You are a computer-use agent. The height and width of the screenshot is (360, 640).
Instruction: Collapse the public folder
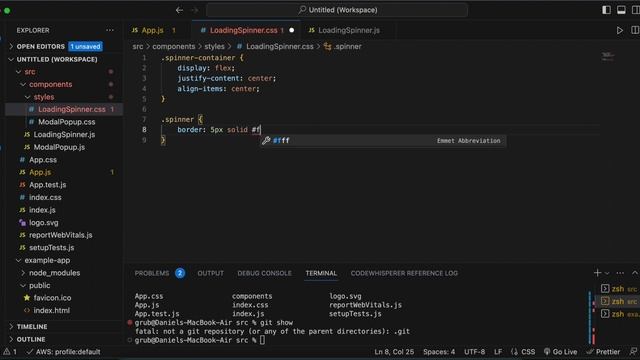coord(40,286)
